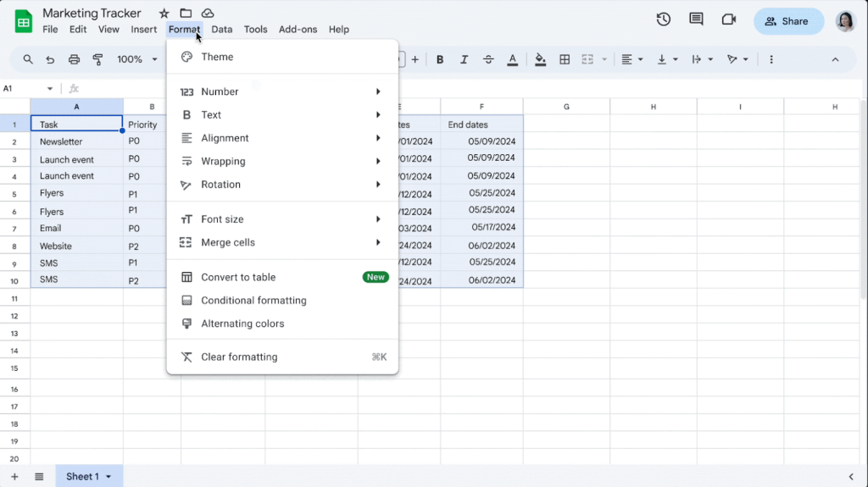Open the Edit menu
868x487 pixels.
point(78,30)
